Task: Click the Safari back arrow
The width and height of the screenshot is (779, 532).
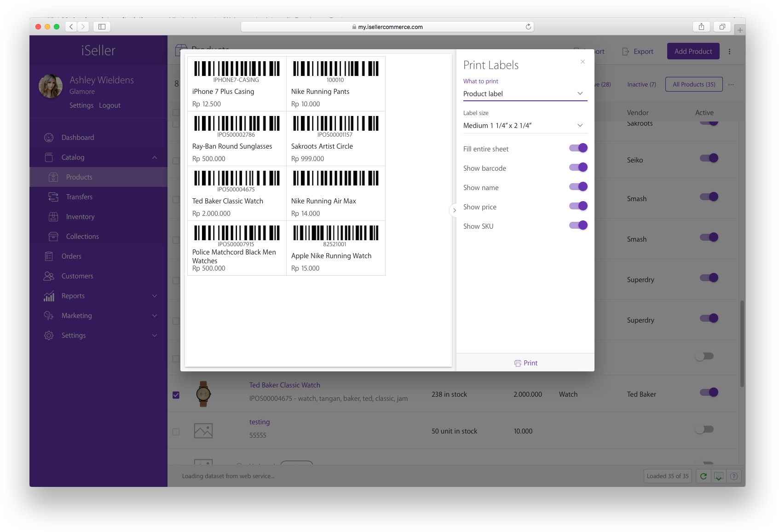Action: [x=71, y=27]
